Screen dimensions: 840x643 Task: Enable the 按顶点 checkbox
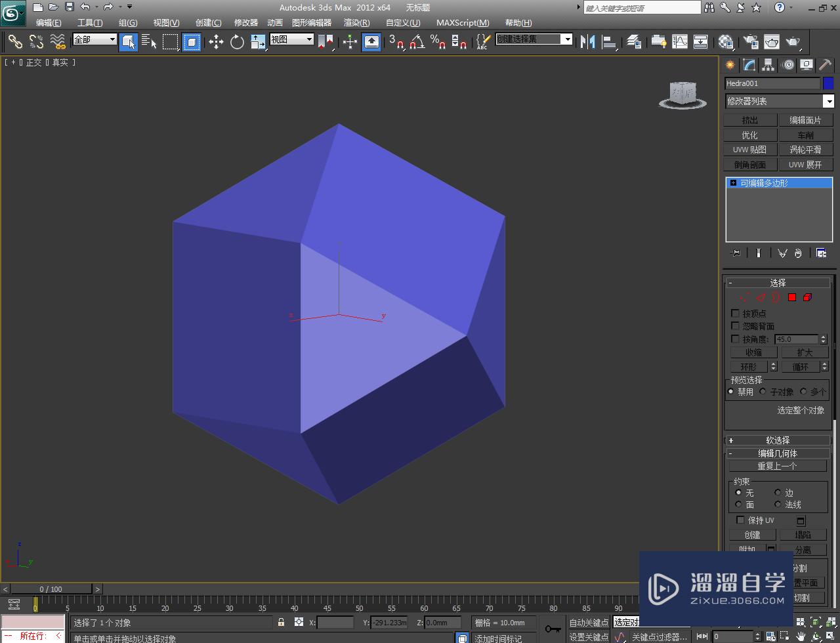click(x=735, y=314)
